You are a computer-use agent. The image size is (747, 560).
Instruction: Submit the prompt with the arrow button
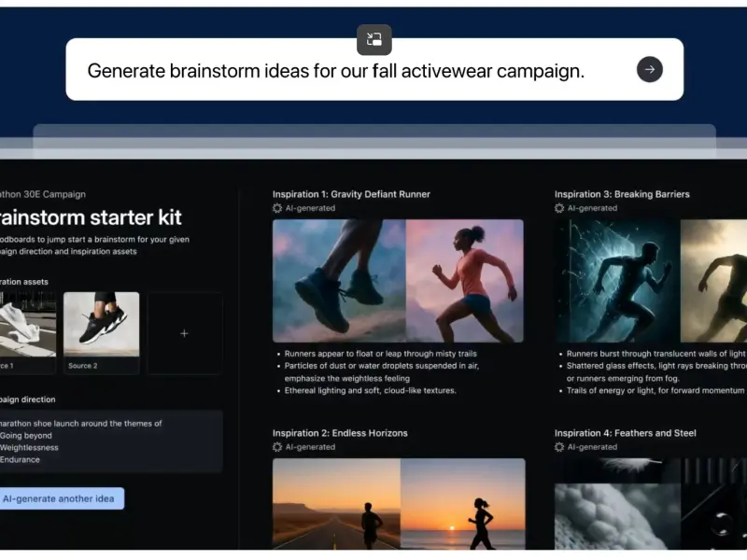[x=649, y=69]
